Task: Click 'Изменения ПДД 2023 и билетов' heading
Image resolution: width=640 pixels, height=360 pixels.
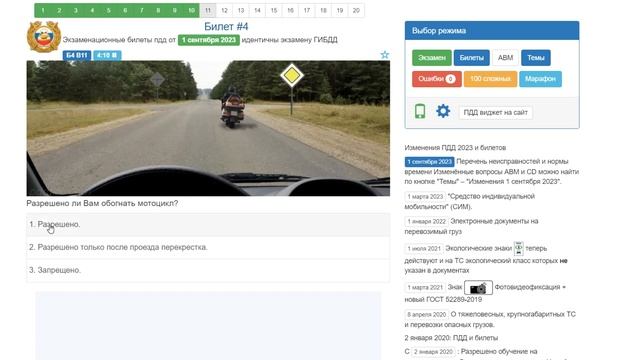Action: click(455, 148)
